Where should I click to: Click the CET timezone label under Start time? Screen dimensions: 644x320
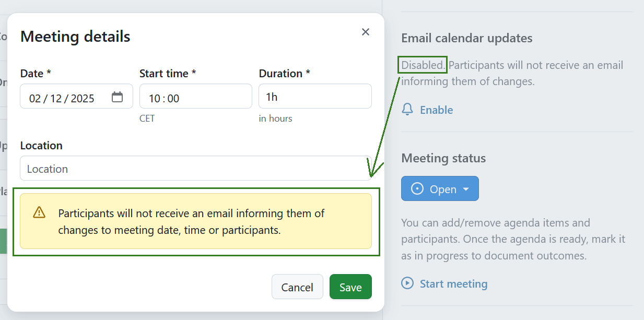click(x=147, y=118)
